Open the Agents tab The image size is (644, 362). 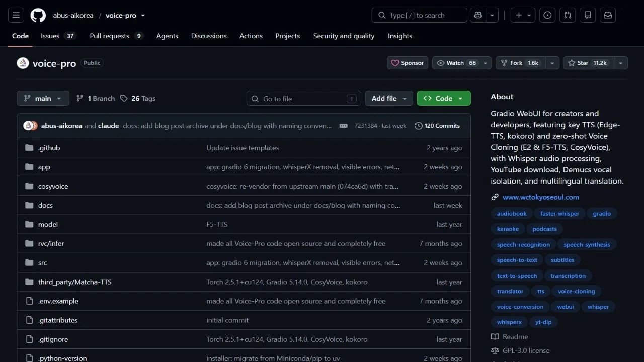tap(167, 36)
